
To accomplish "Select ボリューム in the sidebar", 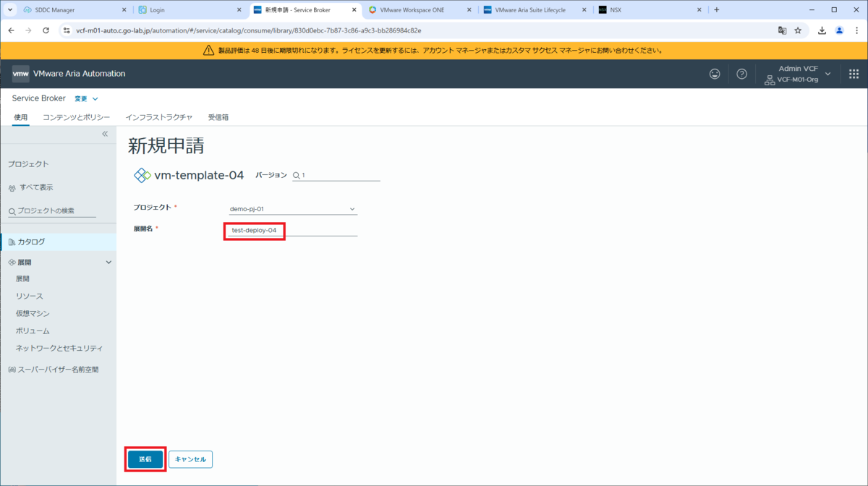I will [33, 331].
